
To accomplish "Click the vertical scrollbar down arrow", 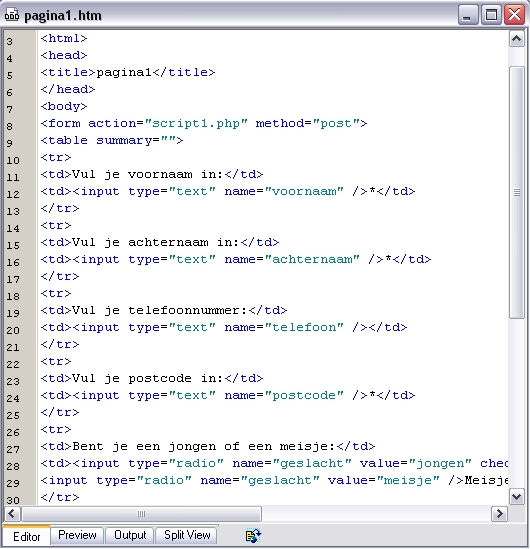I will [517, 496].
